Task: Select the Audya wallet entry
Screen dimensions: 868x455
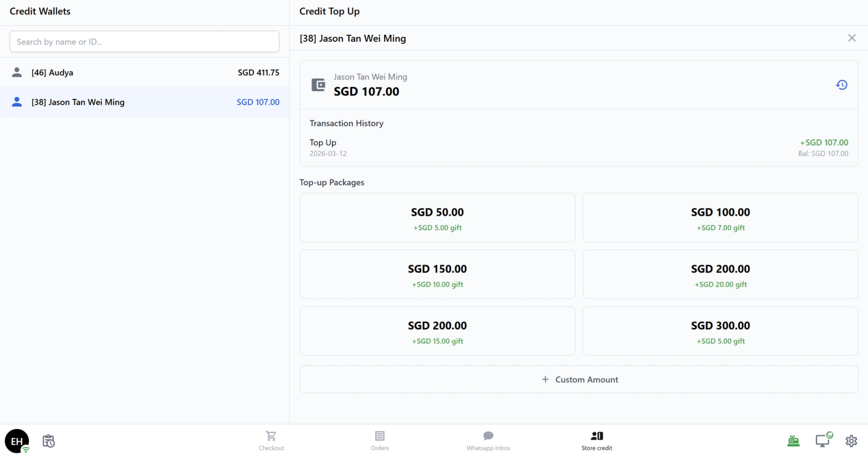Action: pos(144,72)
